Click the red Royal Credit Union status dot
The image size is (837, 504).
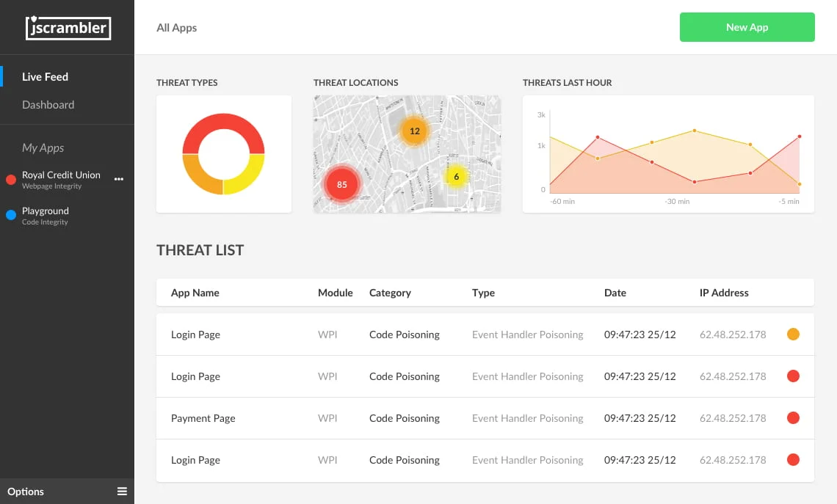pos(11,180)
